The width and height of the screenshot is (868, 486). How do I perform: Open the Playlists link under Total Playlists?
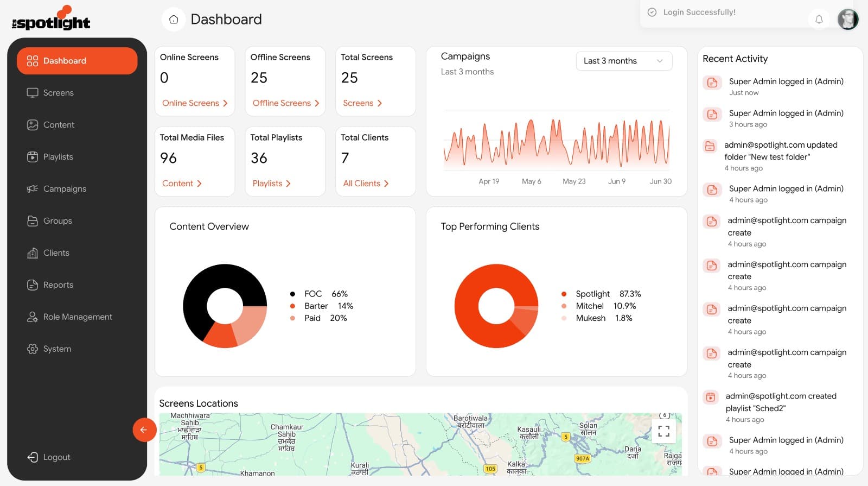click(x=272, y=184)
